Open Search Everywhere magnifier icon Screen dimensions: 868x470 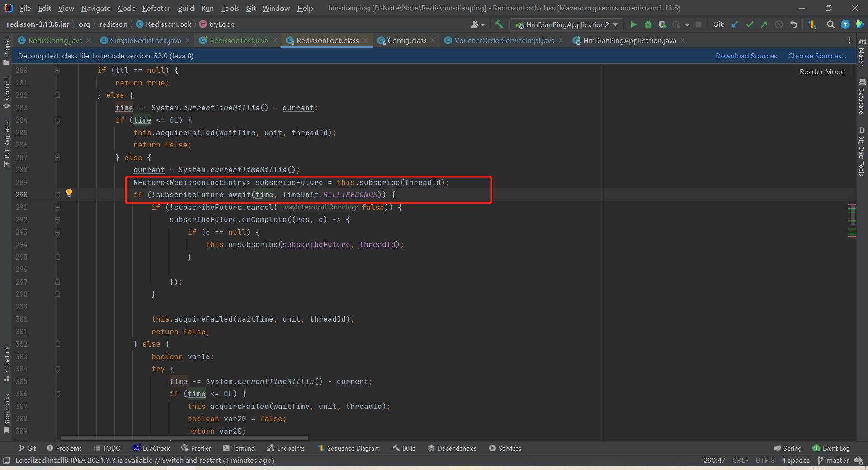830,24
